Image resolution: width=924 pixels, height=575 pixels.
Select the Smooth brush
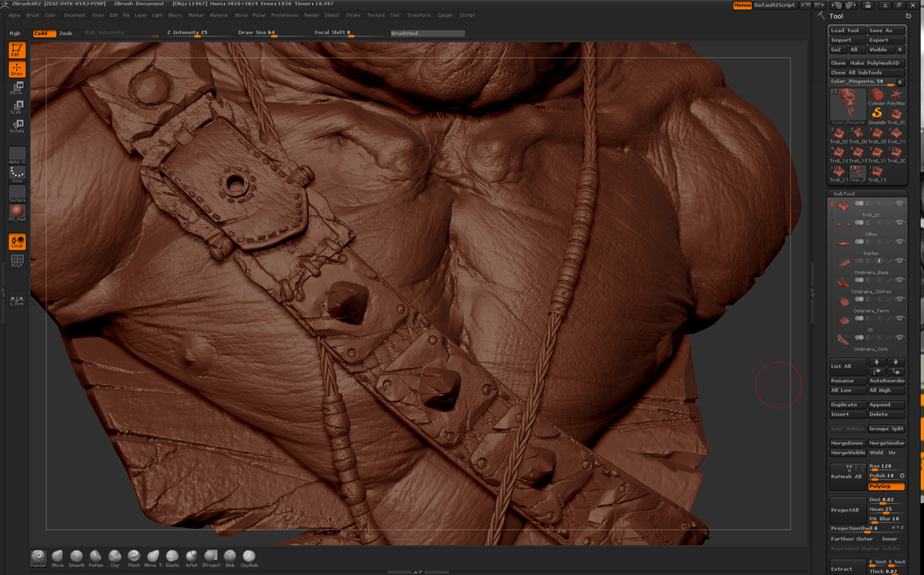(77, 558)
